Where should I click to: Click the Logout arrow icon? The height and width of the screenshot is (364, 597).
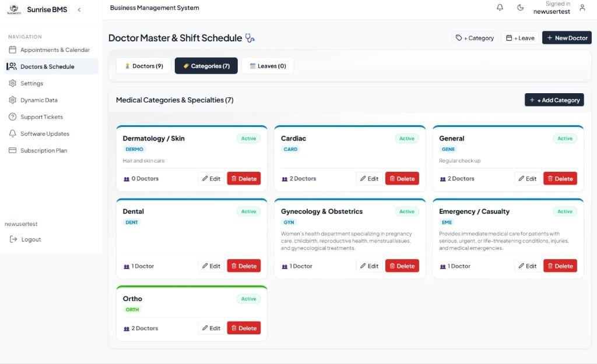point(13,239)
